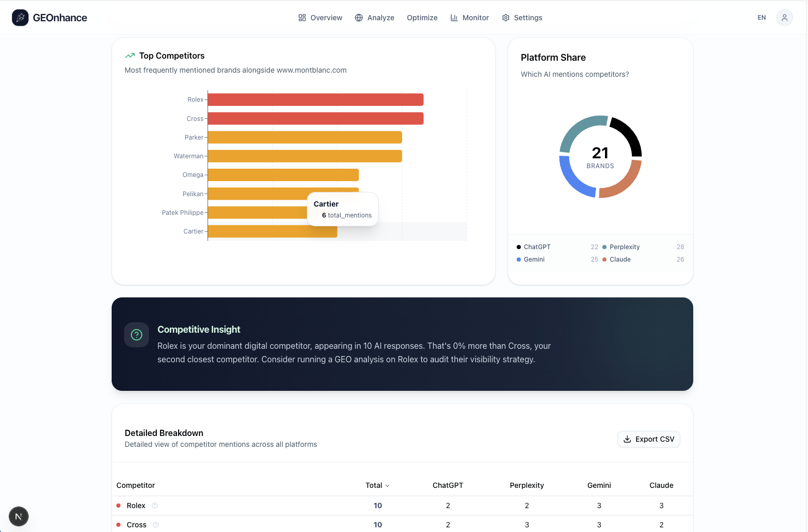Screen dimensions: 808x532
Task: Click the download icon in Export CSV
Action: coord(627,439)
